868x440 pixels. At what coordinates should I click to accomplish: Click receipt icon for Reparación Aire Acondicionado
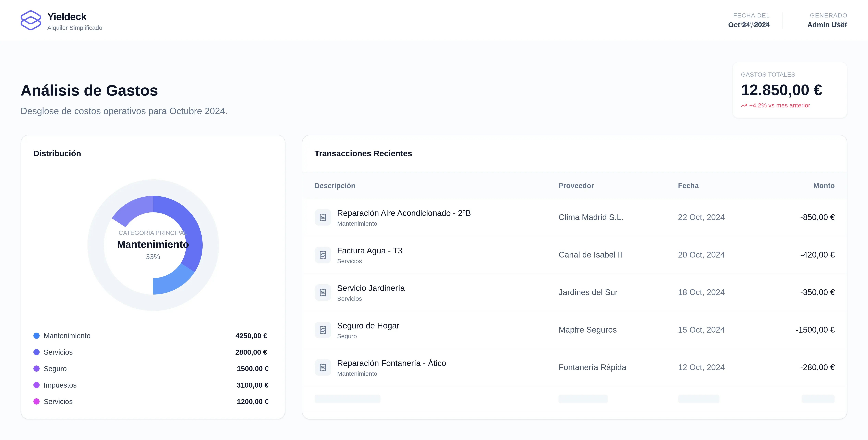pos(323,218)
